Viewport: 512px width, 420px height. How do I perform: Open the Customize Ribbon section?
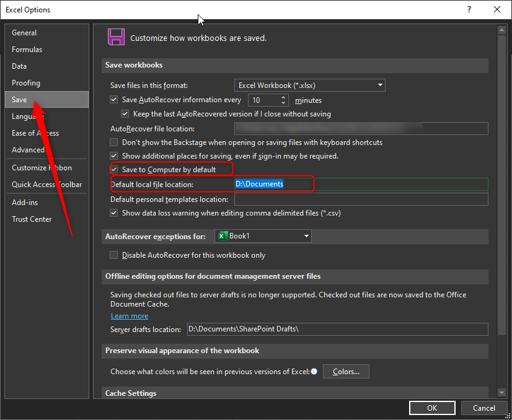41,167
